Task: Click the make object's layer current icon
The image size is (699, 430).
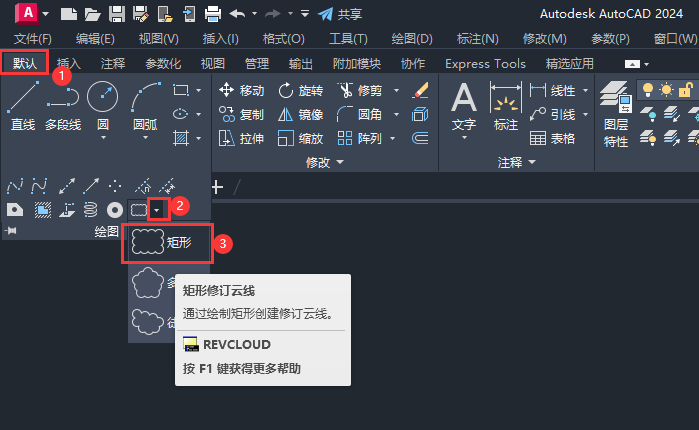Action: click(671, 114)
